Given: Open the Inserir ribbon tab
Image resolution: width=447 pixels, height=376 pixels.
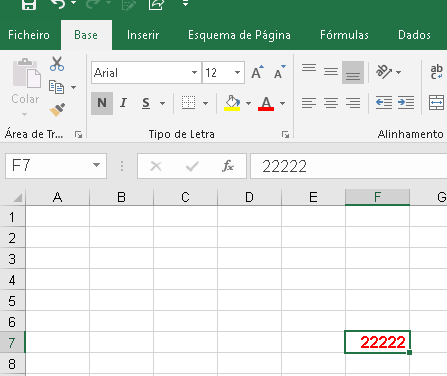Looking at the screenshot, I should coord(143,35).
